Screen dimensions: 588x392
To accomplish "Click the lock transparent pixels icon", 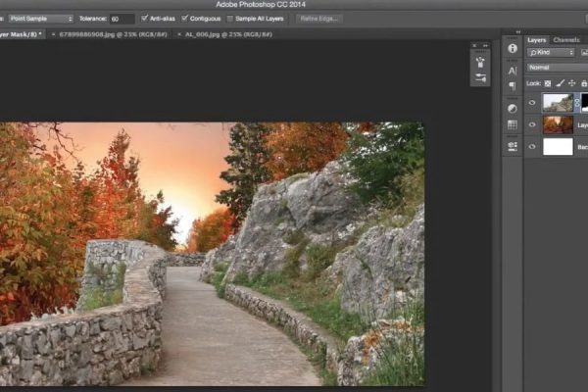I will click(x=547, y=84).
